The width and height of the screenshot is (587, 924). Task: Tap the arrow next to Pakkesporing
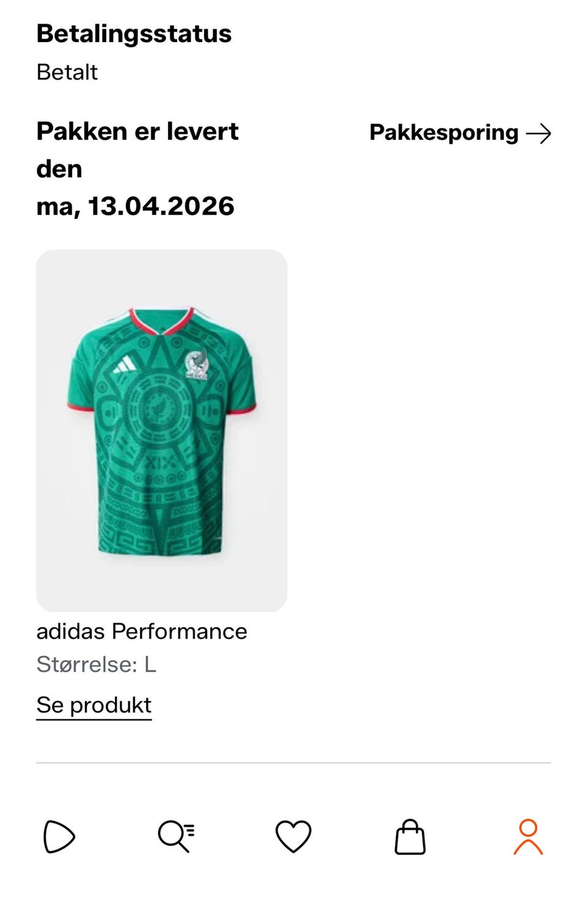(x=539, y=133)
